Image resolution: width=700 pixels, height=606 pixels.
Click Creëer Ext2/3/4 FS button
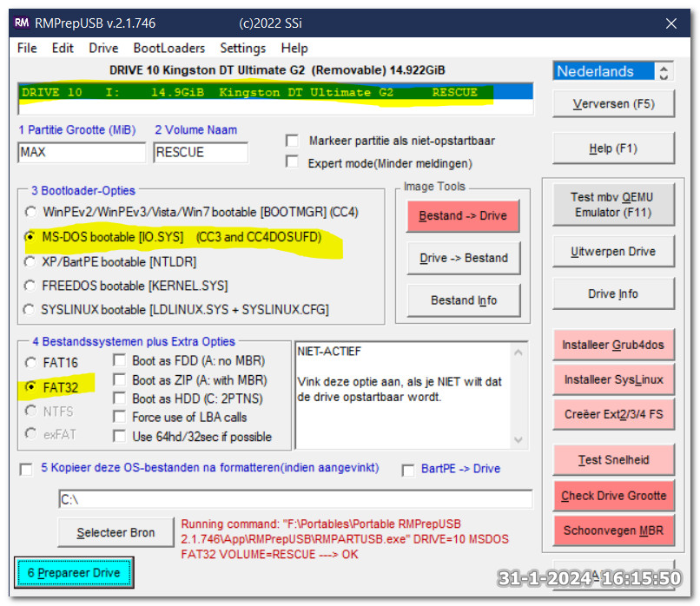(x=613, y=414)
